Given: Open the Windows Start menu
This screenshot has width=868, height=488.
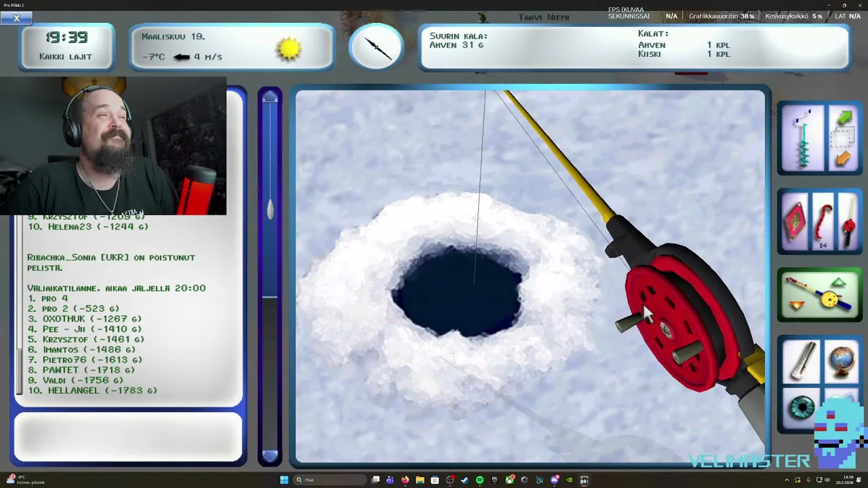Looking at the screenshot, I should tap(284, 480).
